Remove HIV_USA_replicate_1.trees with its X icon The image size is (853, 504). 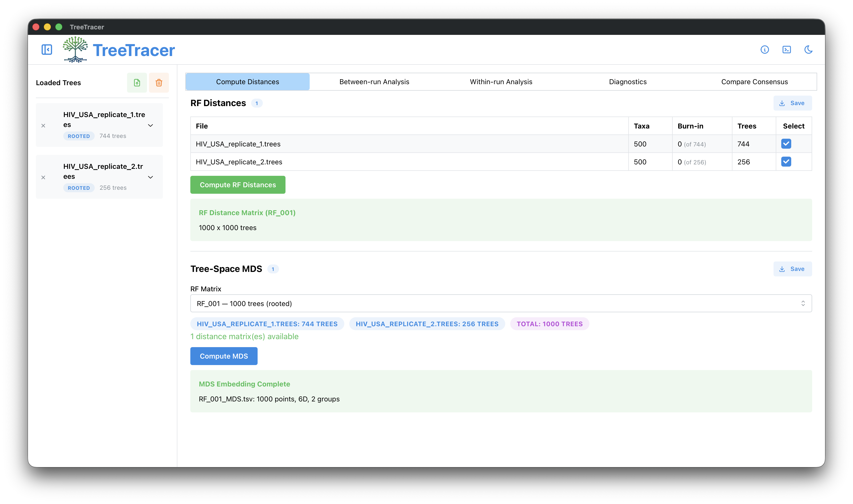point(43,126)
